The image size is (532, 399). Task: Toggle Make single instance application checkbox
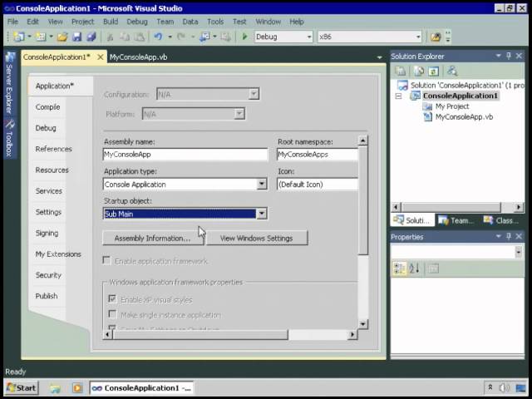pyautogui.click(x=112, y=314)
